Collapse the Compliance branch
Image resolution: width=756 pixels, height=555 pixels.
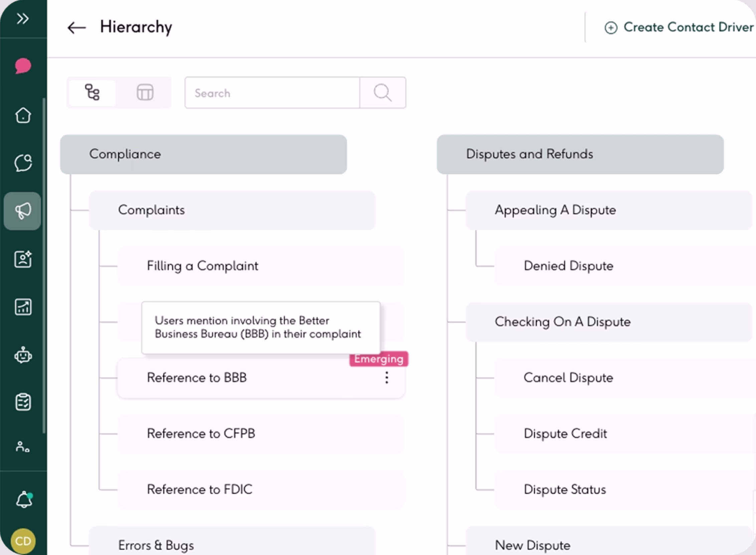[x=202, y=154]
